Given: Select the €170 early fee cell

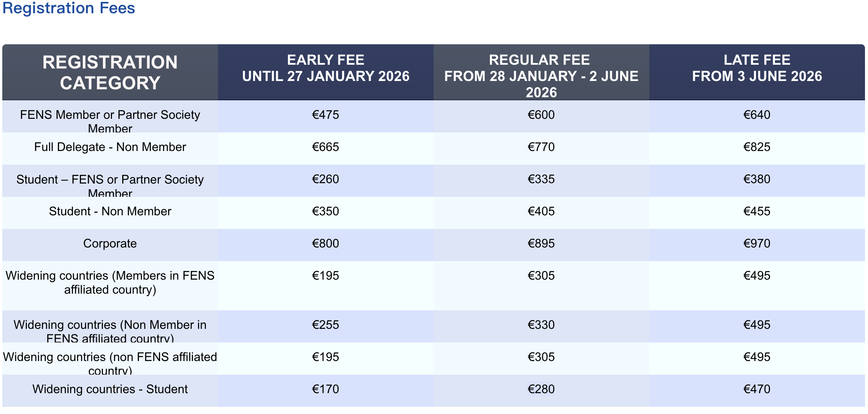Looking at the screenshot, I should [x=325, y=389].
